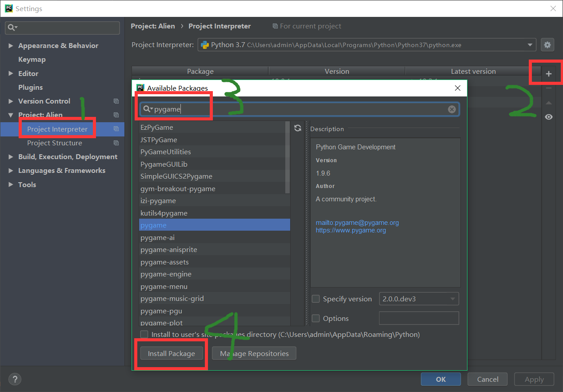This screenshot has width=563, height=392.
Task: Select JSTPyGame in the package list
Action: 214,140
